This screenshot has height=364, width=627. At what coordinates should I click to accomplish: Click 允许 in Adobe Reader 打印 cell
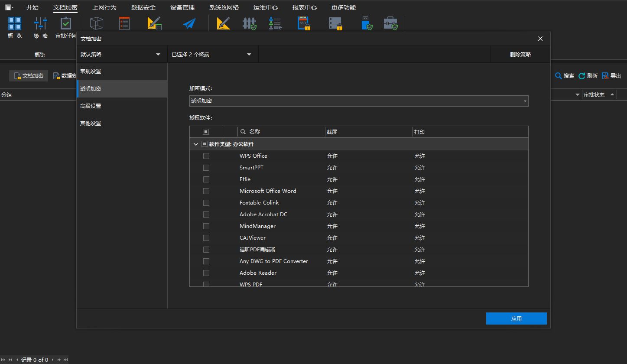pyautogui.click(x=420, y=273)
